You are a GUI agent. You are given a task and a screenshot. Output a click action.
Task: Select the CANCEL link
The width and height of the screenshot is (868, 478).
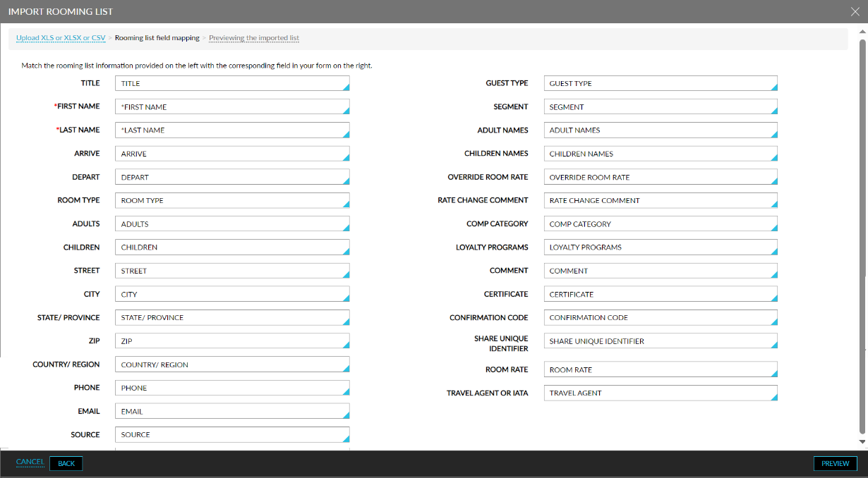point(30,462)
